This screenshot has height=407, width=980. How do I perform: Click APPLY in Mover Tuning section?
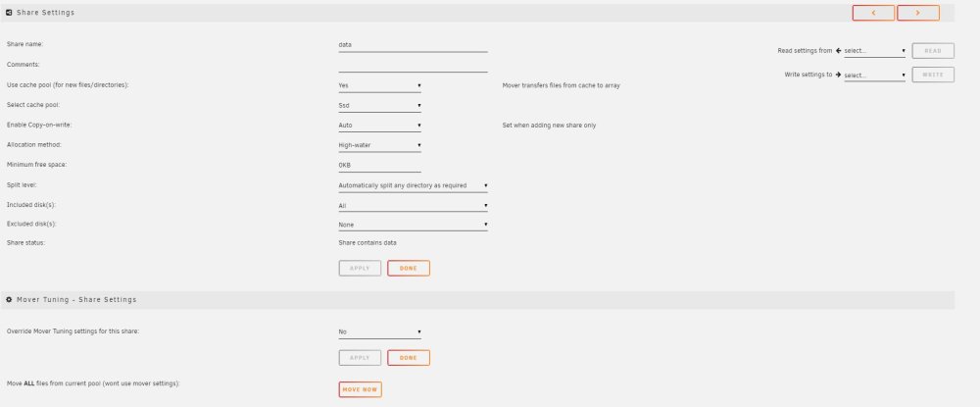coord(360,358)
